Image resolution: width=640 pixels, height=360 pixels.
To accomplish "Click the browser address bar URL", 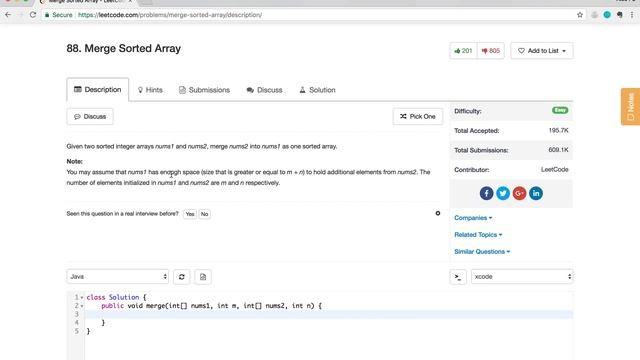I will [170, 15].
